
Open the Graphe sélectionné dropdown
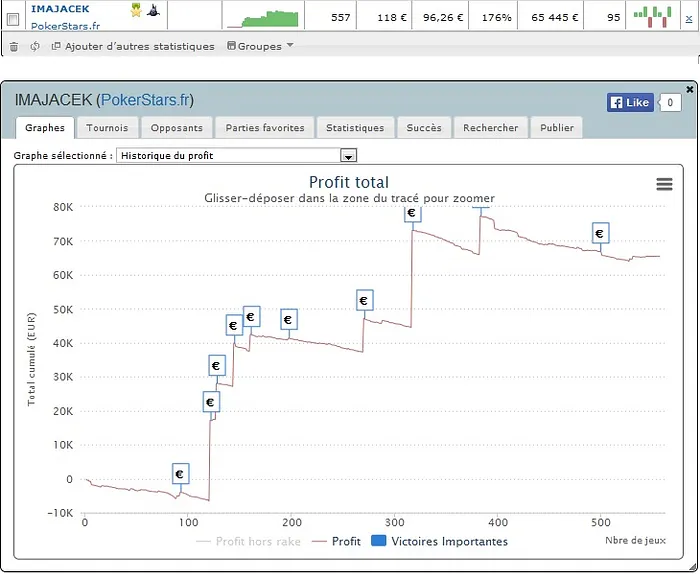[x=349, y=156]
